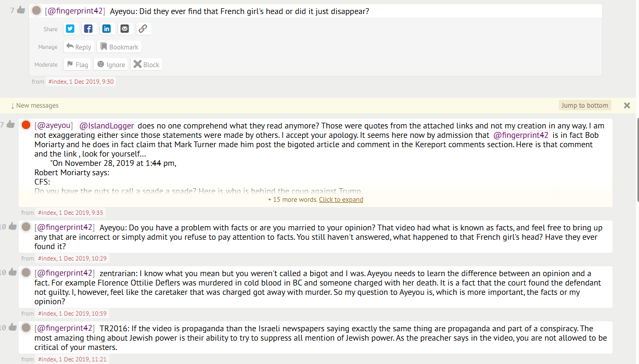Viewport: 639px width, 364px height.
Task: Like the top fingerprint42 message with thumbs-up
Action: (x=21, y=10)
